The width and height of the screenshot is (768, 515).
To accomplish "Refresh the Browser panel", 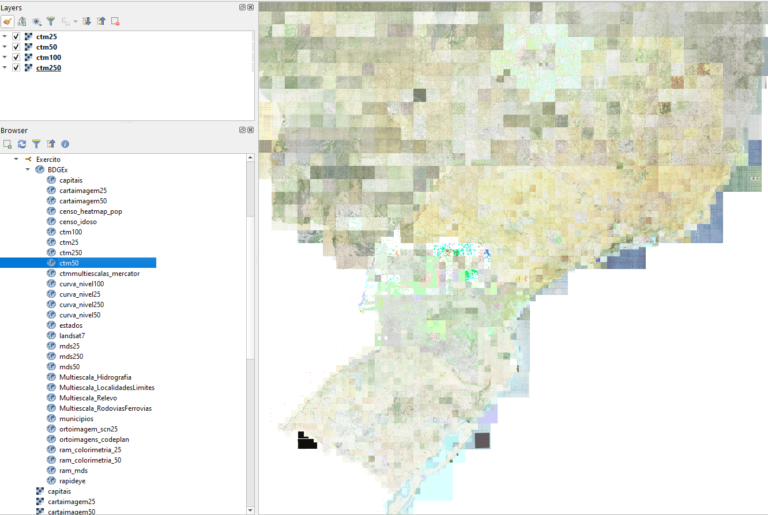I will tap(21, 144).
